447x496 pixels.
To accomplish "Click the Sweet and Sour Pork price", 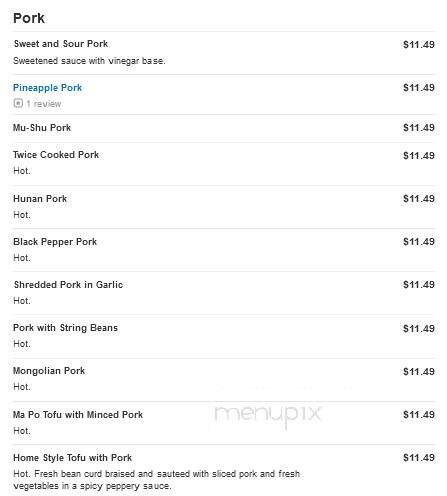I will click(419, 44).
